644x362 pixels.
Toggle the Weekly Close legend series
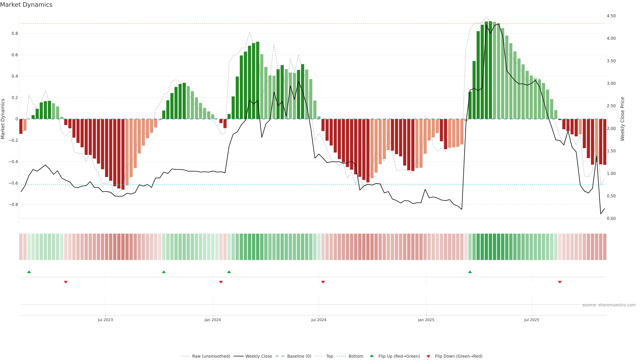tap(258, 356)
